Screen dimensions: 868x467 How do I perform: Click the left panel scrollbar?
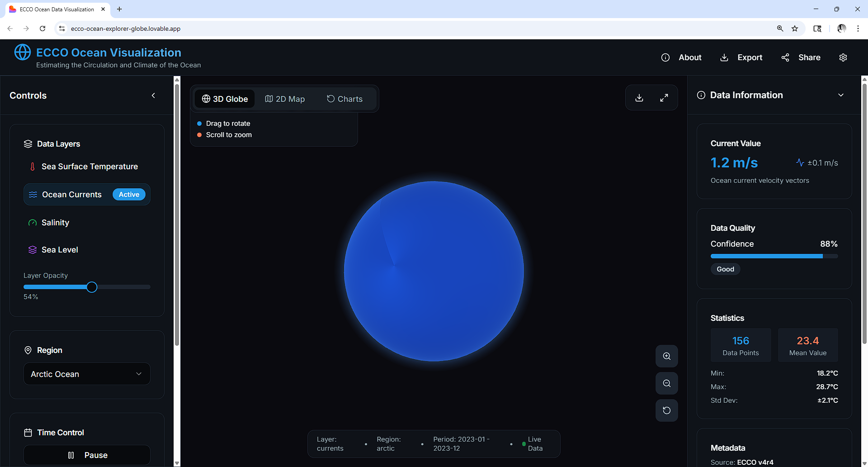177,215
